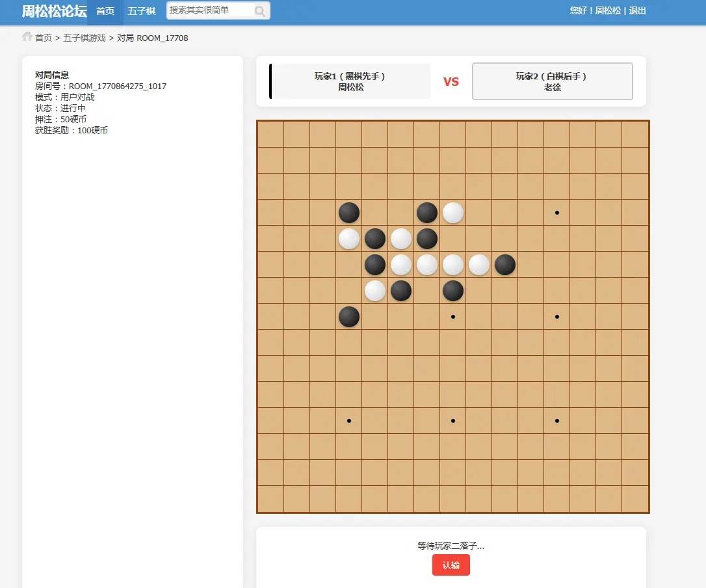The width and height of the screenshot is (706, 588).
Task: Open the 首页 navigation tab
Action: tap(105, 11)
